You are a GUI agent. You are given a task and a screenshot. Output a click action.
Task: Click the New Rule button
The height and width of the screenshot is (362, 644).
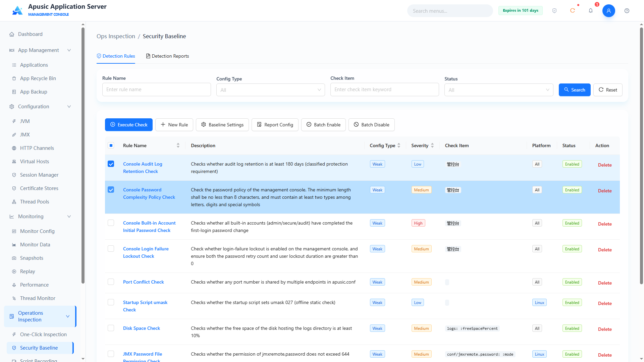(174, 125)
